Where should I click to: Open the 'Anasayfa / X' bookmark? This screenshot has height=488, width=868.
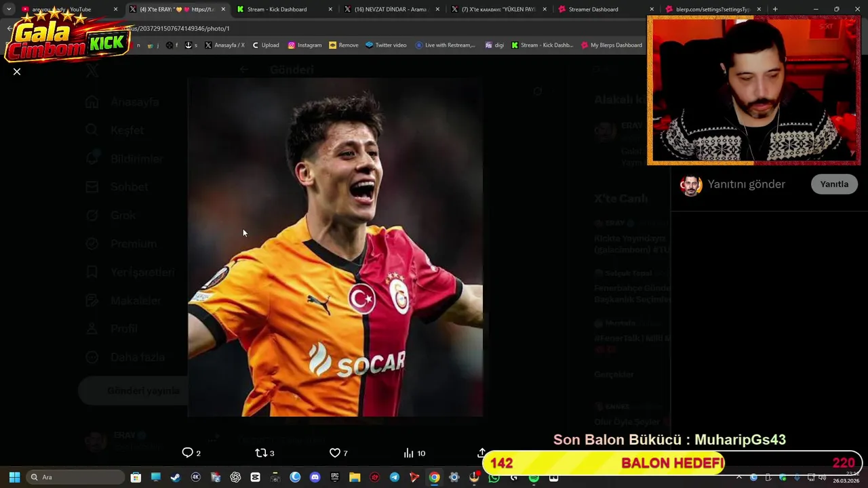[224, 45]
